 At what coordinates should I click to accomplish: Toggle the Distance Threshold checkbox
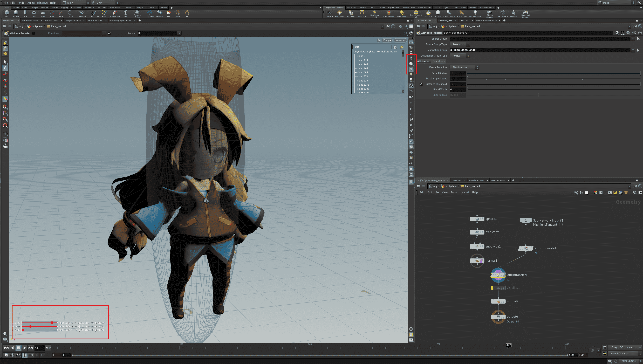421,84
